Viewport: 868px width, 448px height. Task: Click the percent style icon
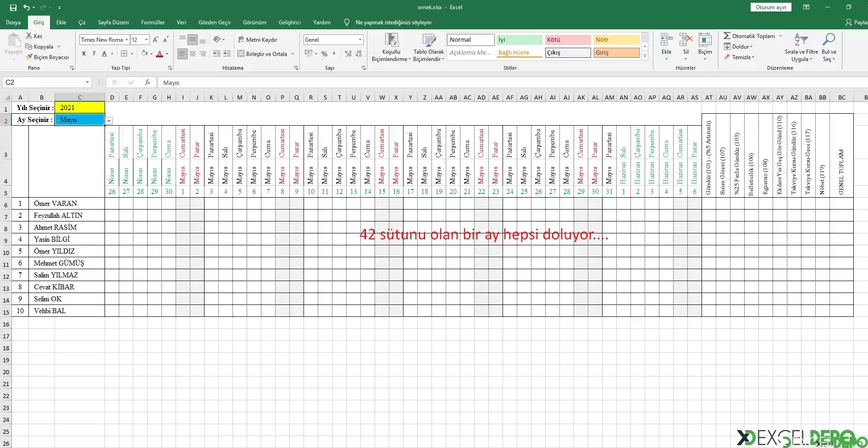pos(324,54)
